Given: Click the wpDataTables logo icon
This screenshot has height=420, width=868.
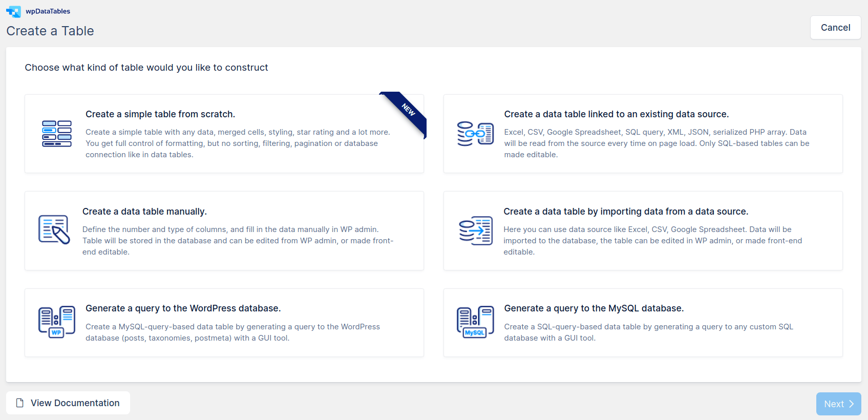Looking at the screenshot, I should coord(13,11).
